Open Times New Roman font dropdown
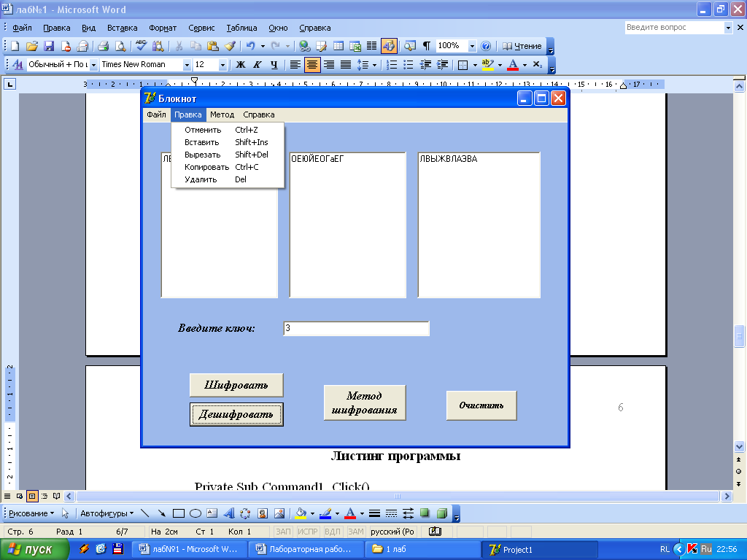The image size is (747, 560). [187, 64]
